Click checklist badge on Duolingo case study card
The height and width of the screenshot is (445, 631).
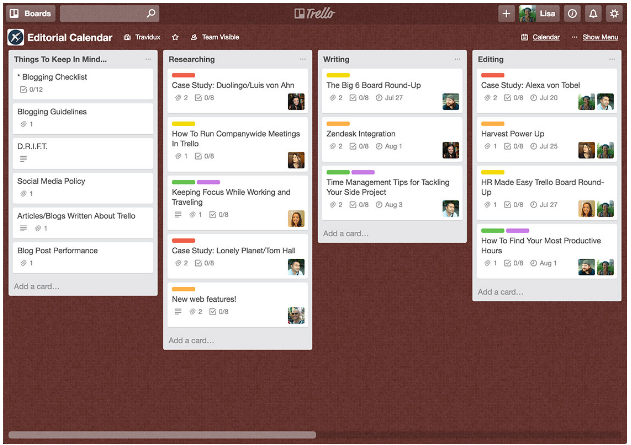(204, 97)
